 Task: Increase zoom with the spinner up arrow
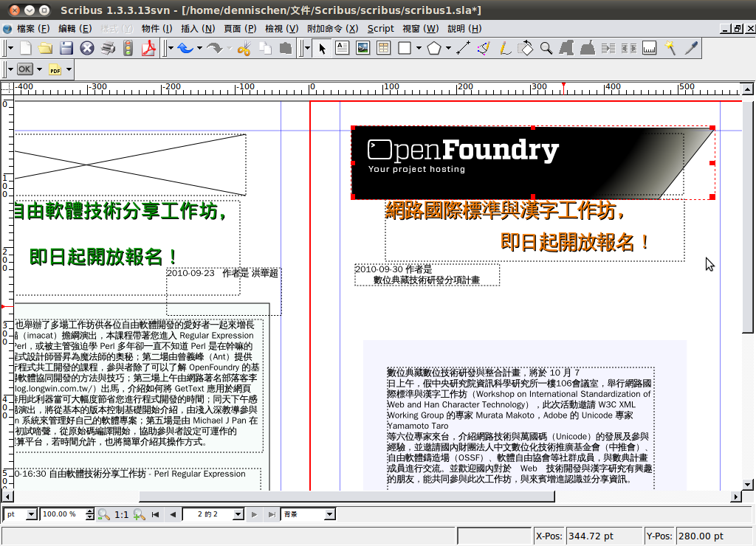point(89,511)
